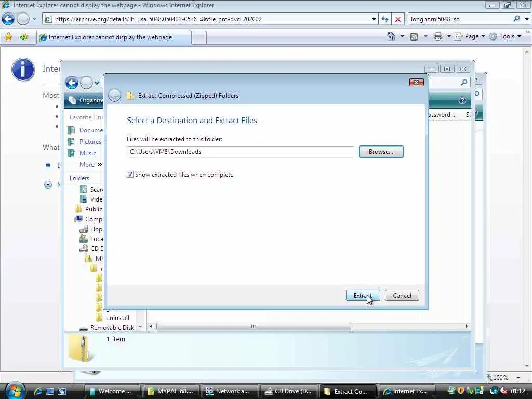
Task: Click the scroll right arrow in Explorer
Action: 467,326
